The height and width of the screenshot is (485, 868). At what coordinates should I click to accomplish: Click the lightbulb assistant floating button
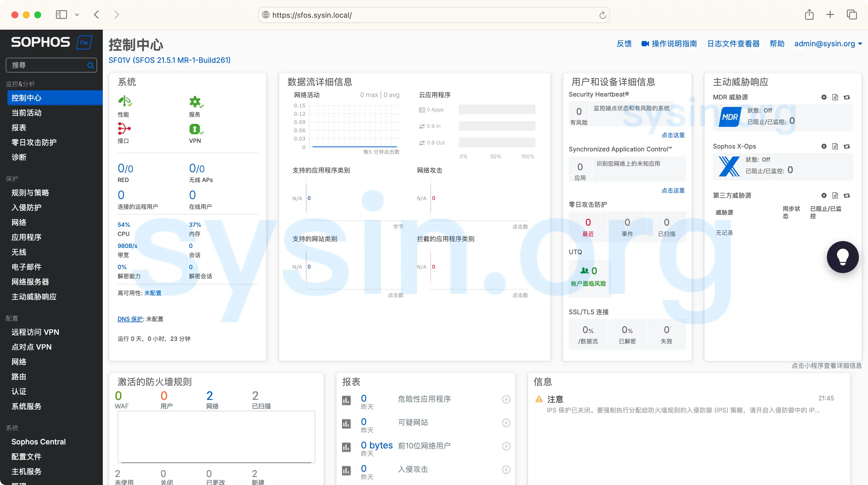pyautogui.click(x=843, y=257)
